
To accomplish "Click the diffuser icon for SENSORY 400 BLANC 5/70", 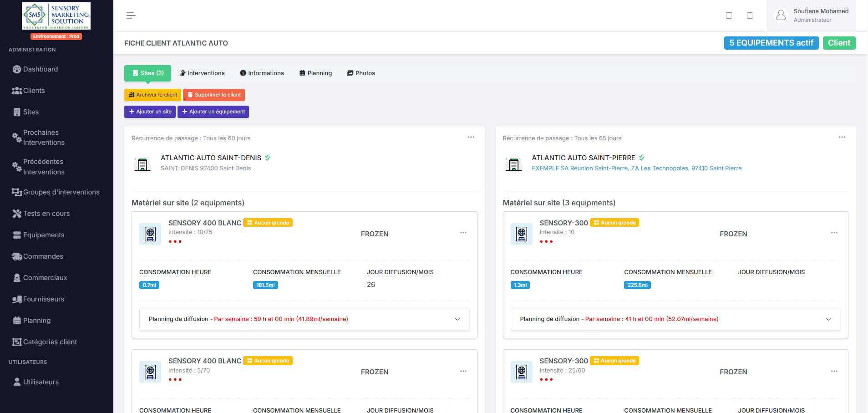I will (150, 372).
